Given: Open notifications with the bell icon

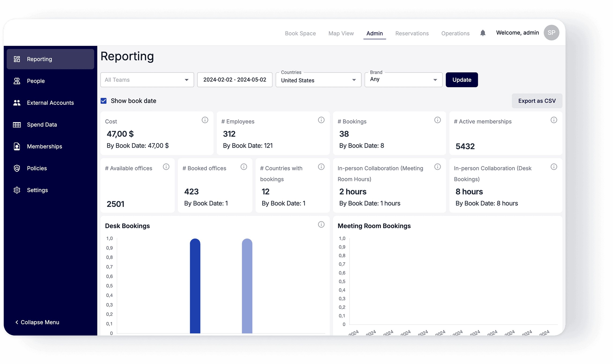Looking at the screenshot, I should 482,33.
